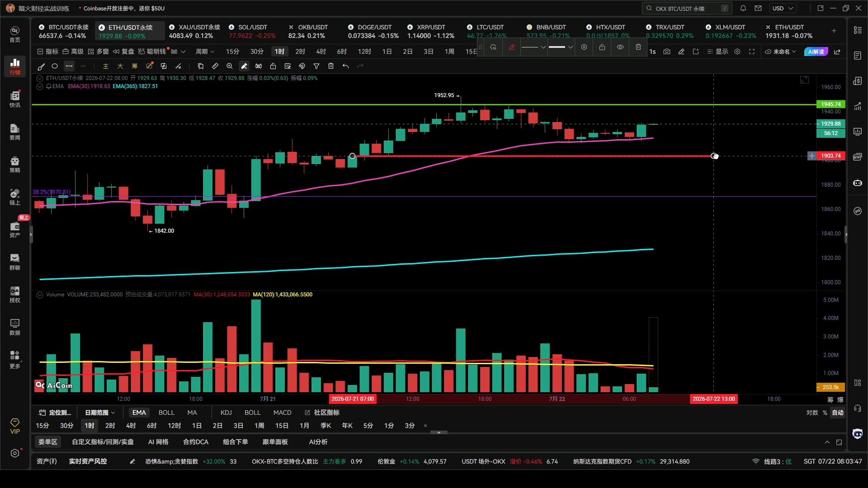Enter fullscreen chart mode
This screenshot has width=868, height=488.
click(752, 52)
